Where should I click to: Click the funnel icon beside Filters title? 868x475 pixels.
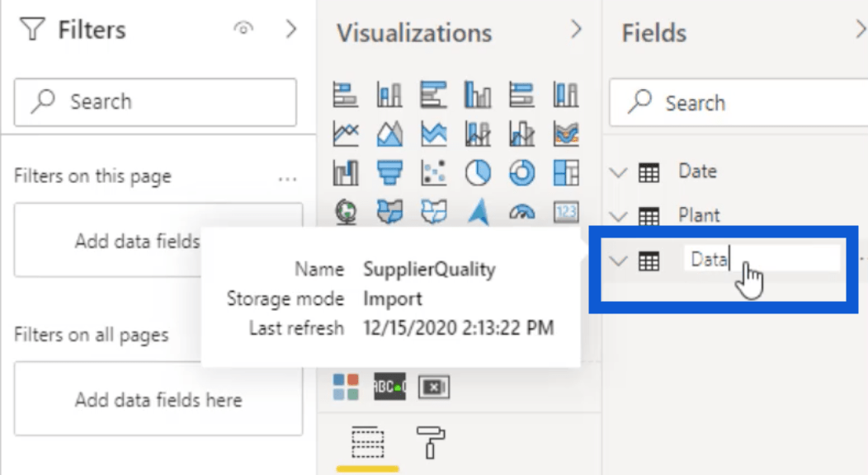coord(32,30)
